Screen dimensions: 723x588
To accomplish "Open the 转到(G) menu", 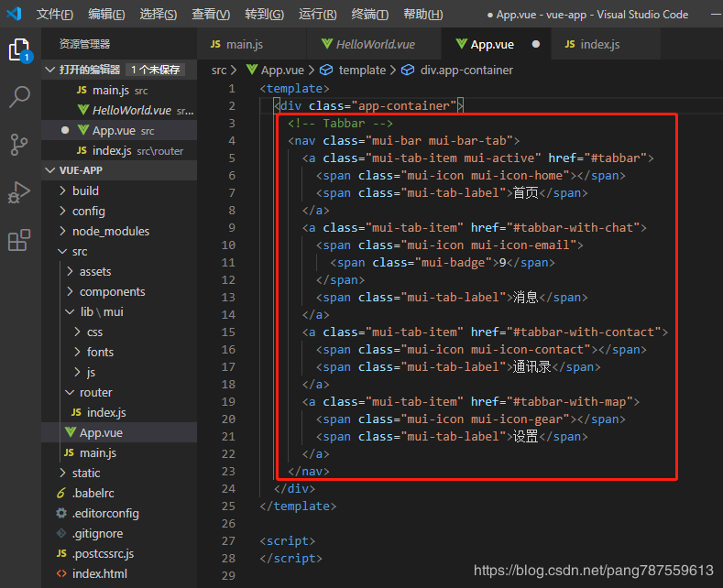I will [x=264, y=15].
